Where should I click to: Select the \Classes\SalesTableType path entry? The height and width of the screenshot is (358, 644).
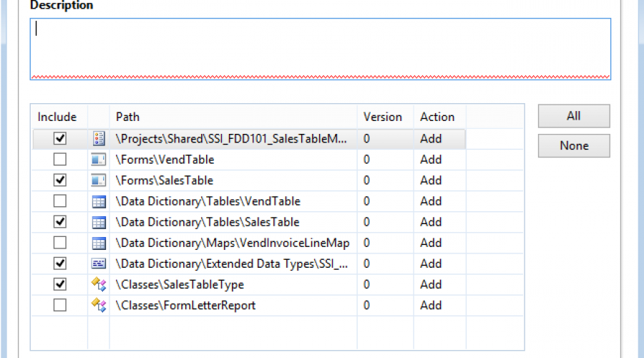click(180, 284)
